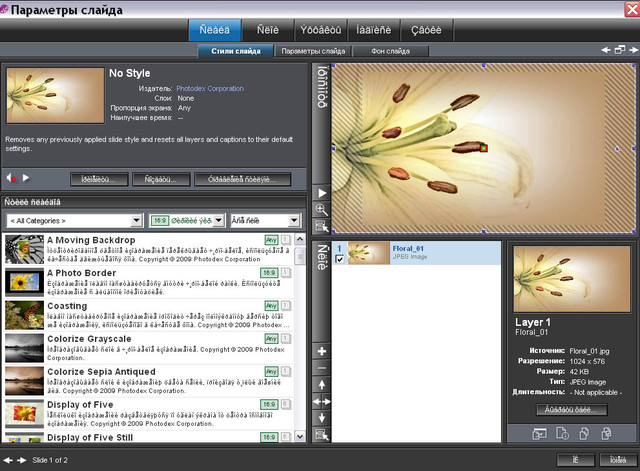Toggle style preview sound speaker icon
Screen dimensions: 640x471
pyautogui.click(x=11, y=178)
